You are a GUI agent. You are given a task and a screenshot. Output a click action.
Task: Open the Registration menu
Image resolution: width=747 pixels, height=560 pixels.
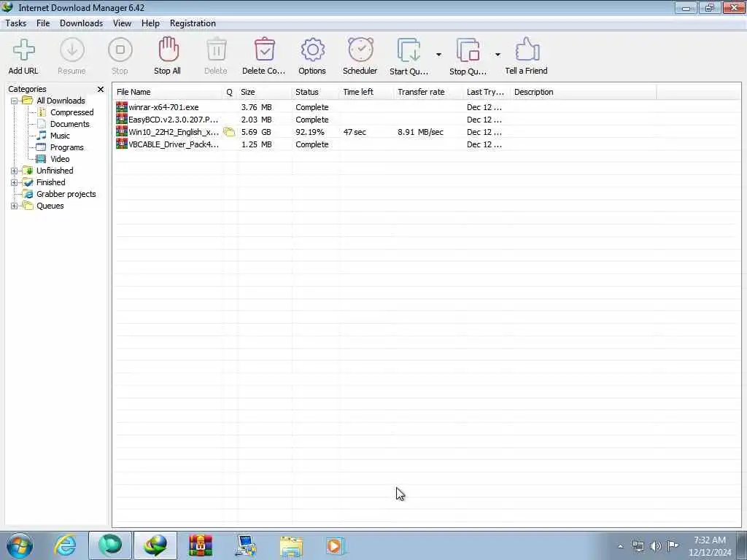[x=193, y=23]
